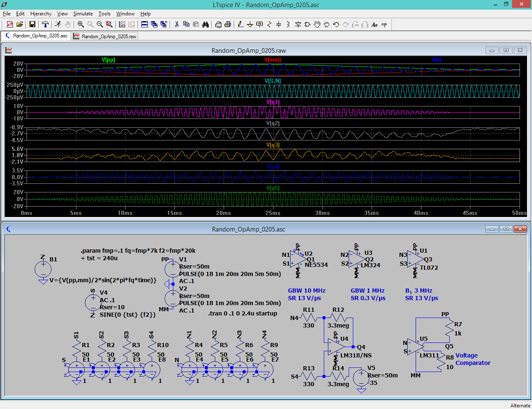
Task: Switch to the Random_OpAmp_0205.raw tab
Action: pos(104,37)
